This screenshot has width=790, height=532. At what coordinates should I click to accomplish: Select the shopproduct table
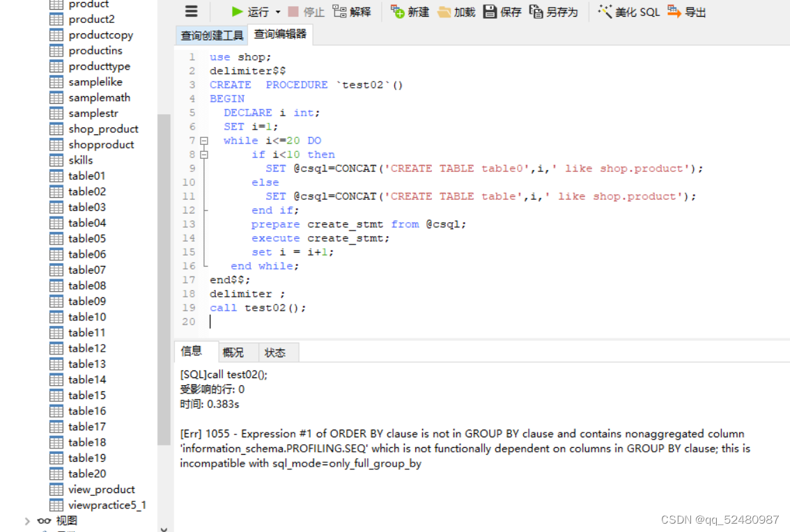pyautogui.click(x=101, y=145)
